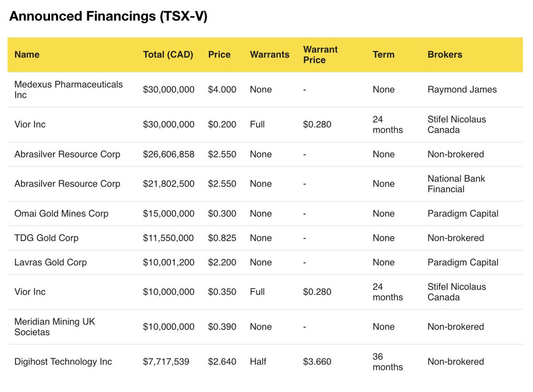The width and height of the screenshot is (533, 392).
Task: Click the $21,802,500 Abrasilver total
Action: (x=169, y=184)
